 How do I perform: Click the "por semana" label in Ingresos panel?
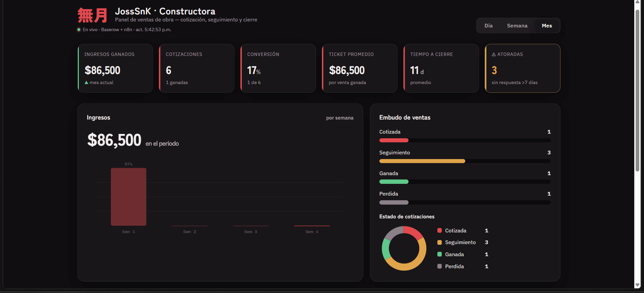339,118
